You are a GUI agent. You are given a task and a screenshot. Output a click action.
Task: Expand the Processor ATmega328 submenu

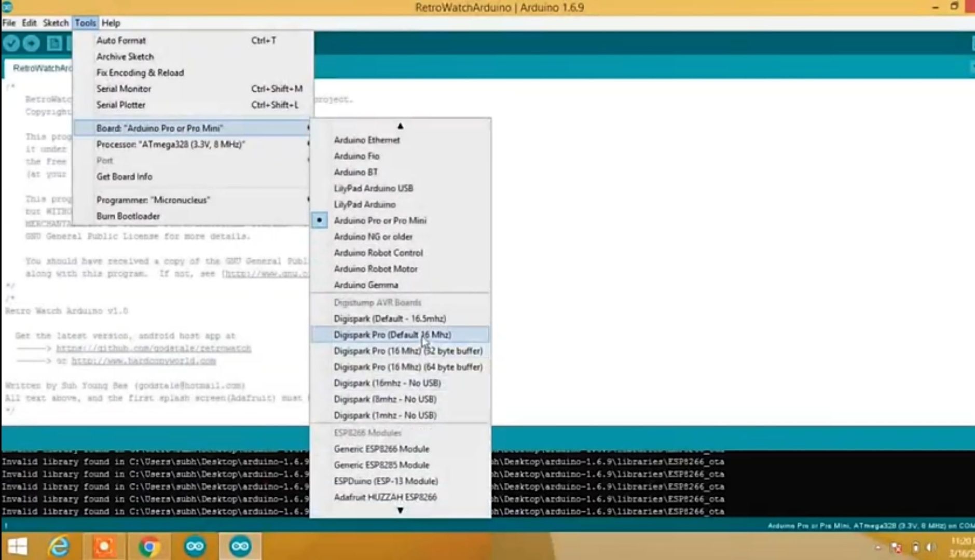point(171,145)
